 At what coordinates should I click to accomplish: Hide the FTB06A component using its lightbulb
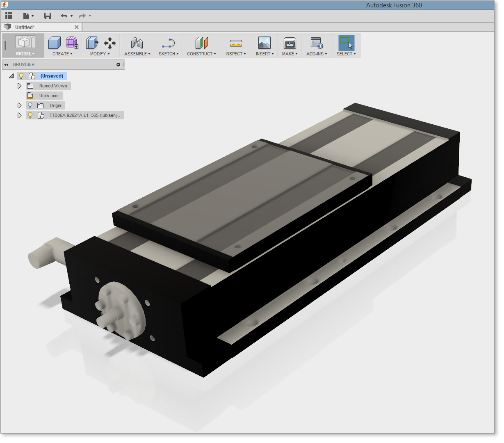click(30, 115)
